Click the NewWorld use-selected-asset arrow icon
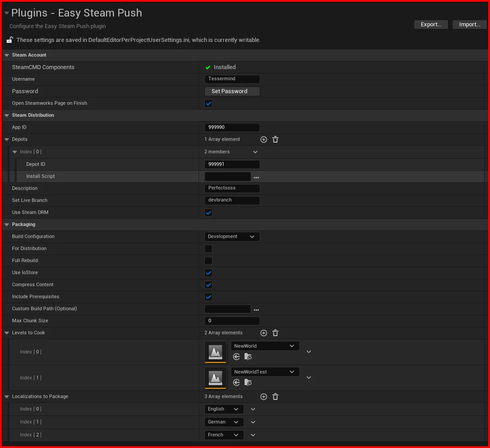The width and height of the screenshot is (490, 448). coord(236,357)
